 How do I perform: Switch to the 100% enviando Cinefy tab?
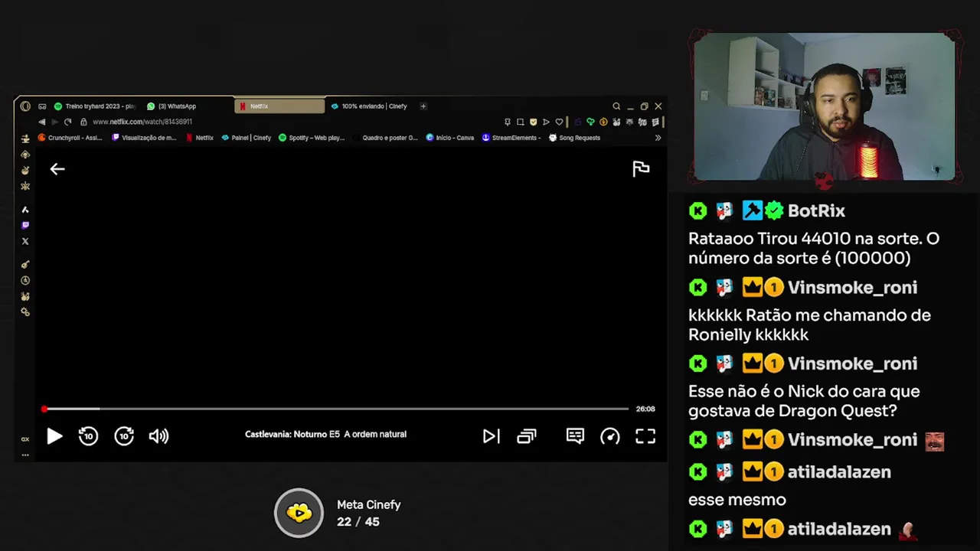(x=369, y=106)
